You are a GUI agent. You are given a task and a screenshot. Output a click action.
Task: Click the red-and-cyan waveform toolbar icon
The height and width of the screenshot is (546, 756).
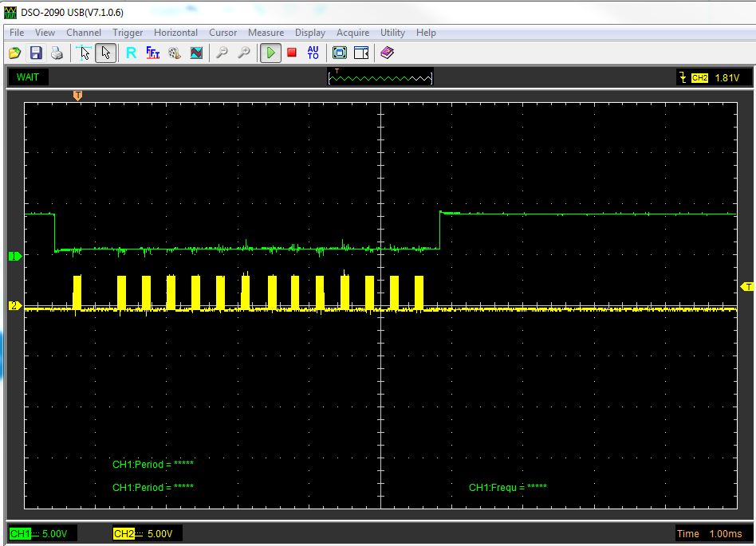tap(196, 53)
